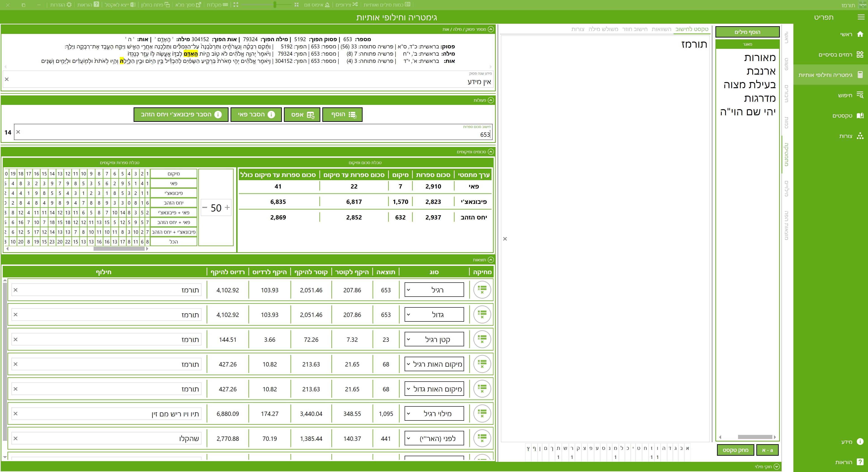Image resolution: width=868 pixels, height=472 pixels.
Task: Collapse the סכומים ומיקומים section
Action: (491, 152)
